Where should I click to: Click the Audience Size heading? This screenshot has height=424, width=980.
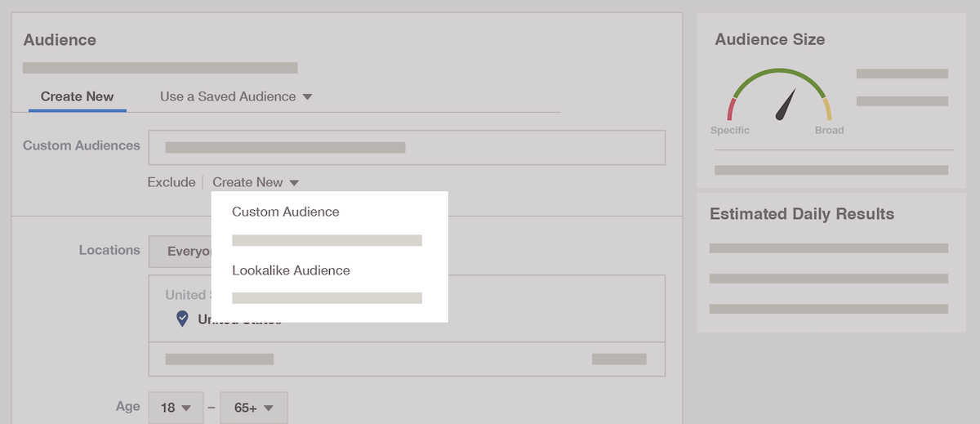(x=770, y=39)
